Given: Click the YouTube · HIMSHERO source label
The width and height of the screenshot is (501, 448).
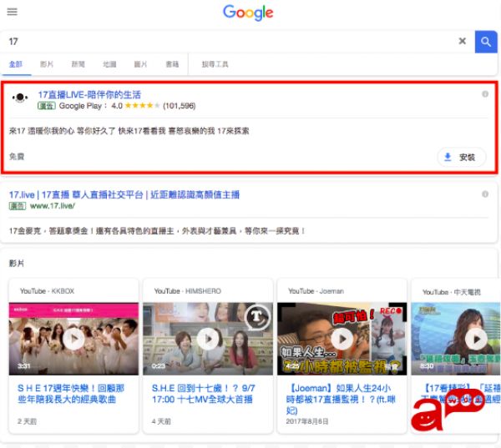Looking at the screenshot, I should [x=188, y=291].
